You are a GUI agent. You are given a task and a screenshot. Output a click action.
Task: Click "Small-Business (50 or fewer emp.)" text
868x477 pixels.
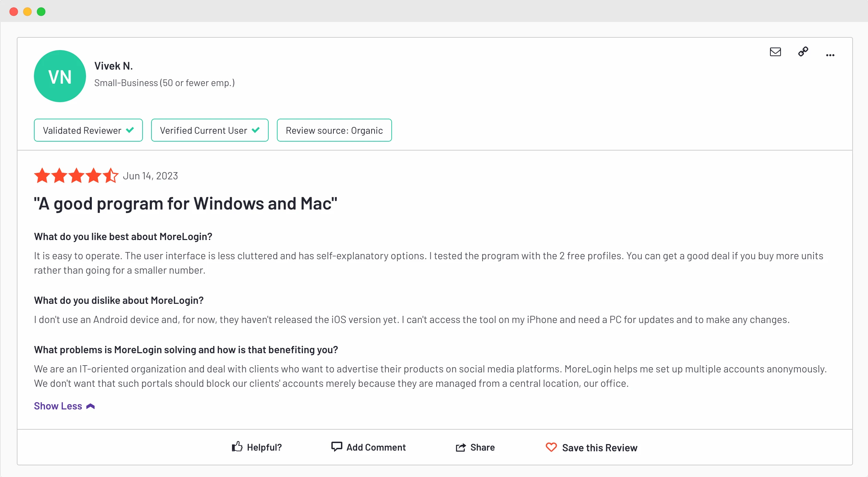(x=164, y=83)
